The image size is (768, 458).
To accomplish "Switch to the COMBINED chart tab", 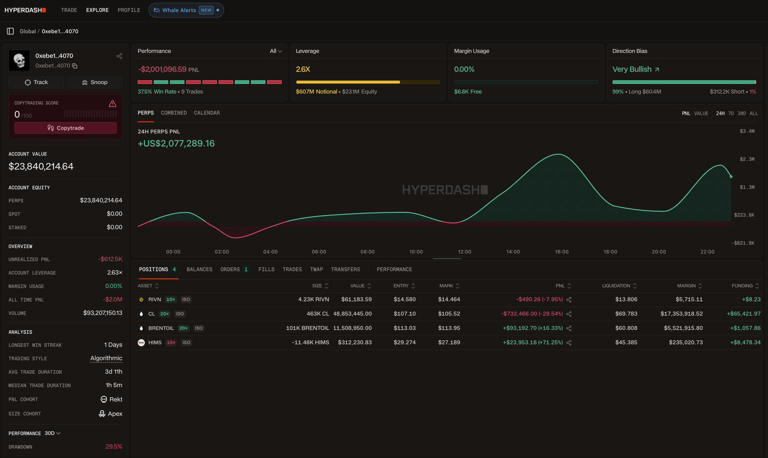I will point(174,113).
